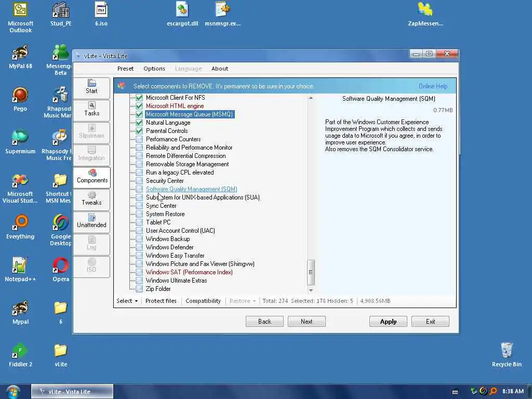The width and height of the screenshot is (532, 399).
Task: Select the Microsoft Visual Studio icon
Action: tap(20, 188)
